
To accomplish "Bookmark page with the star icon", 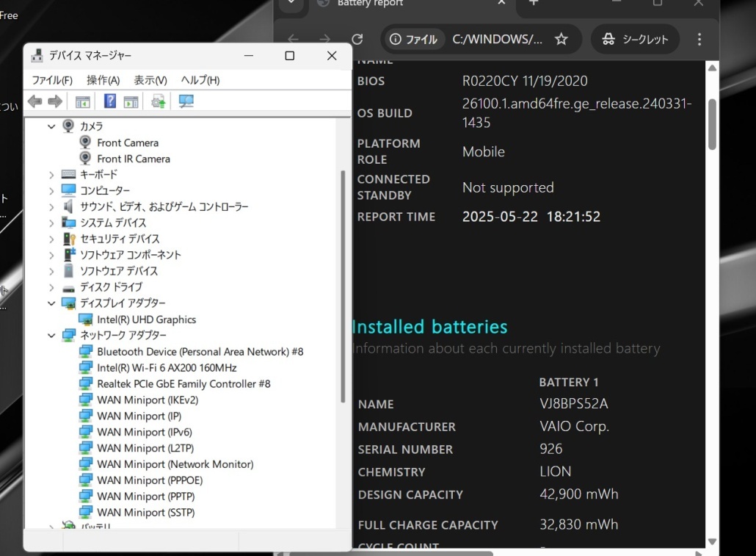I will (561, 39).
